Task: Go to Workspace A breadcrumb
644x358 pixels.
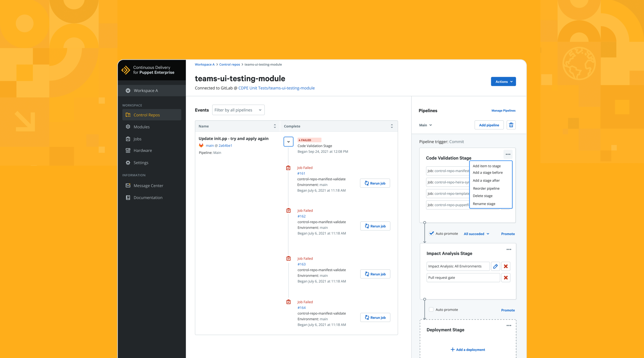Action: pos(205,64)
